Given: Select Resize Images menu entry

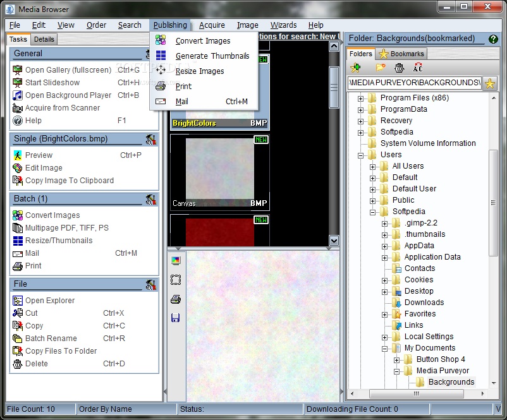Looking at the screenshot, I should click(199, 71).
